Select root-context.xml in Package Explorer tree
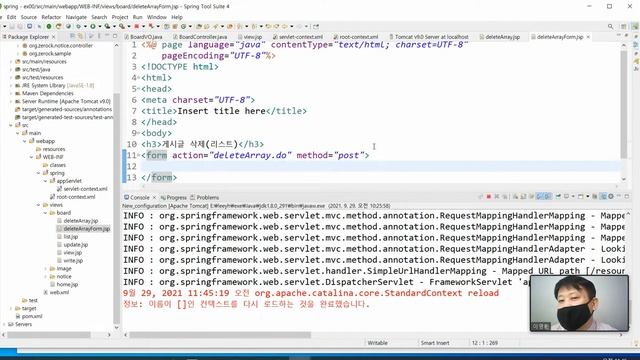640x360 pixels. pos(76,197)
